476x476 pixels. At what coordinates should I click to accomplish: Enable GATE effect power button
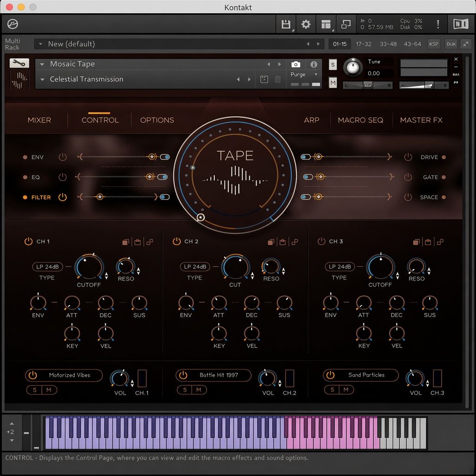(408, 177)
